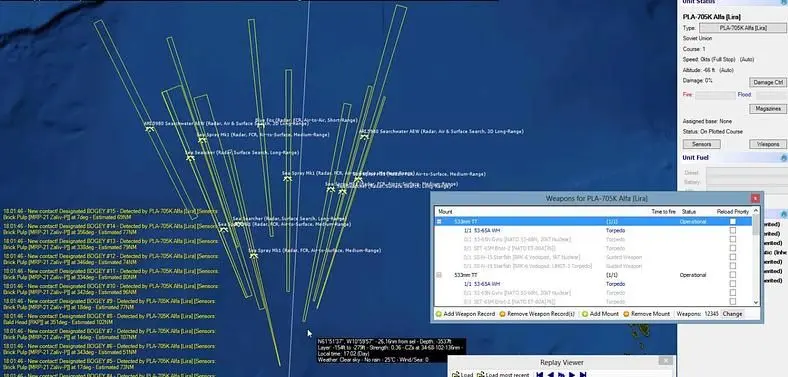Click the unit Type button PLA-705K Alfa [Lira]
The image size is (788, 377).
tap(743, 28)
